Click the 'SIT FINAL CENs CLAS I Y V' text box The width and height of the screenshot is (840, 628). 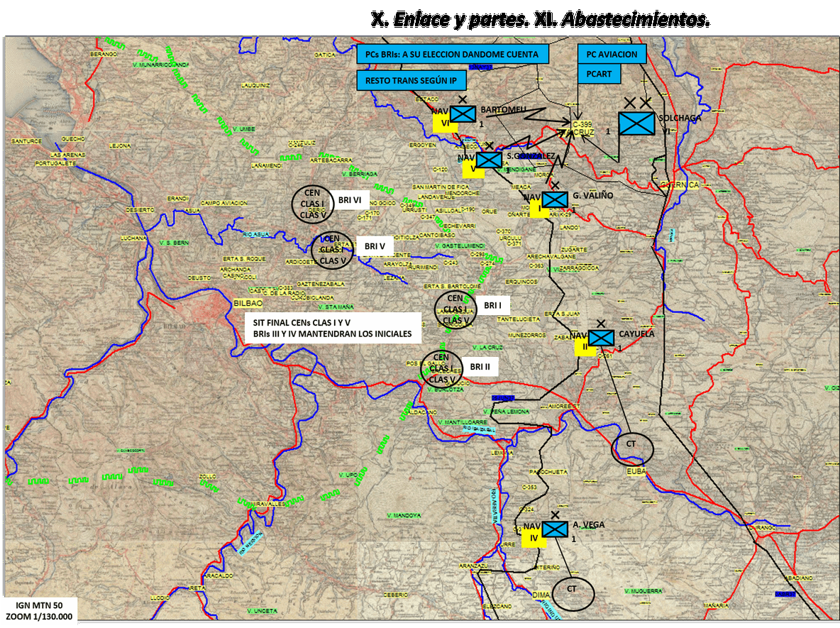333,328
